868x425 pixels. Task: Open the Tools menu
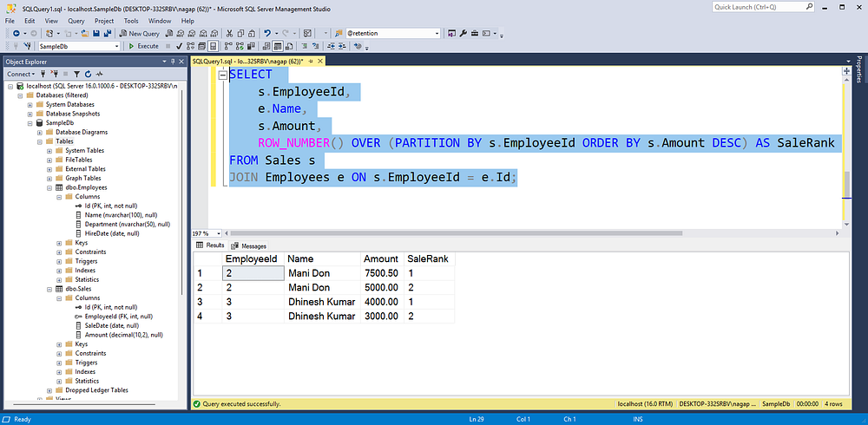[131, 21]
